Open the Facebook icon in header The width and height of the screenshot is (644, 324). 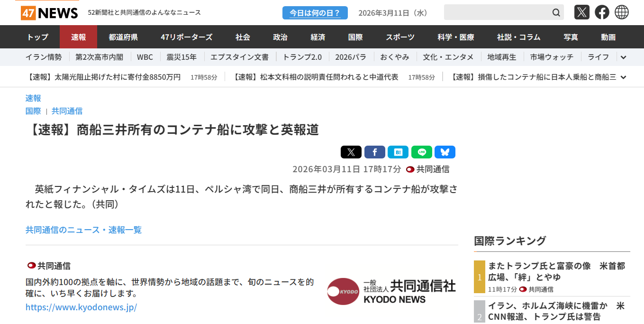click(x=602, y=12)
